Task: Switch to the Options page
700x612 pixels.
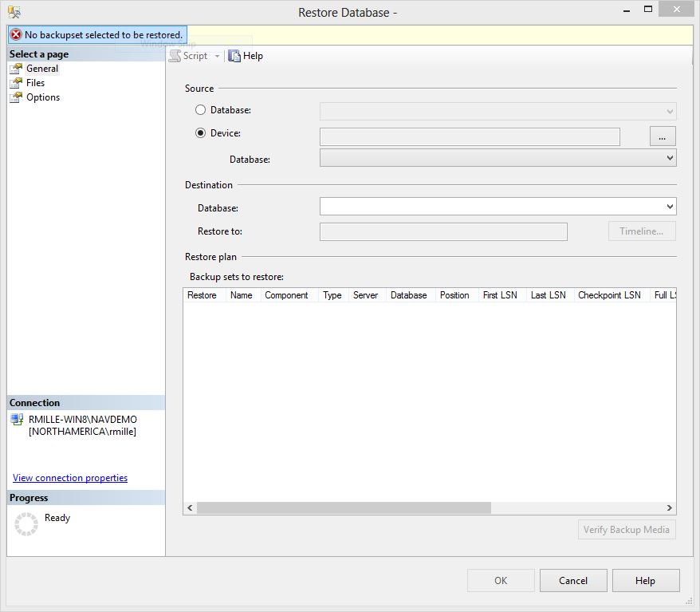Action: [43, 97]
